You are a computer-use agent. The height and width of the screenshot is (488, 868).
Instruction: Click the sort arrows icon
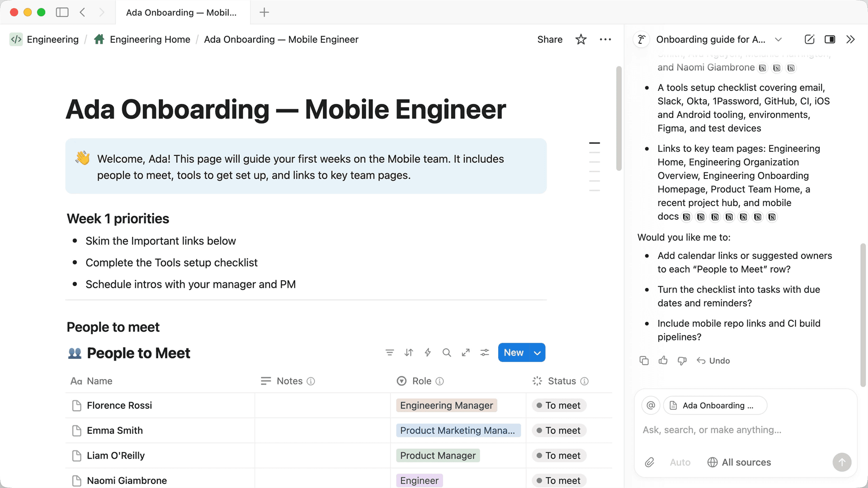tap(409, 352)
